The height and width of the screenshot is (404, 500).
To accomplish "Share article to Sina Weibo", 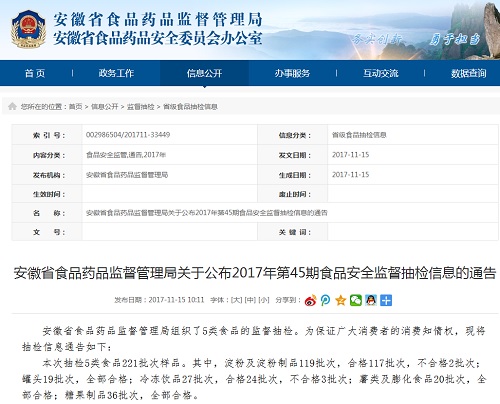I will tap(310, 300).
